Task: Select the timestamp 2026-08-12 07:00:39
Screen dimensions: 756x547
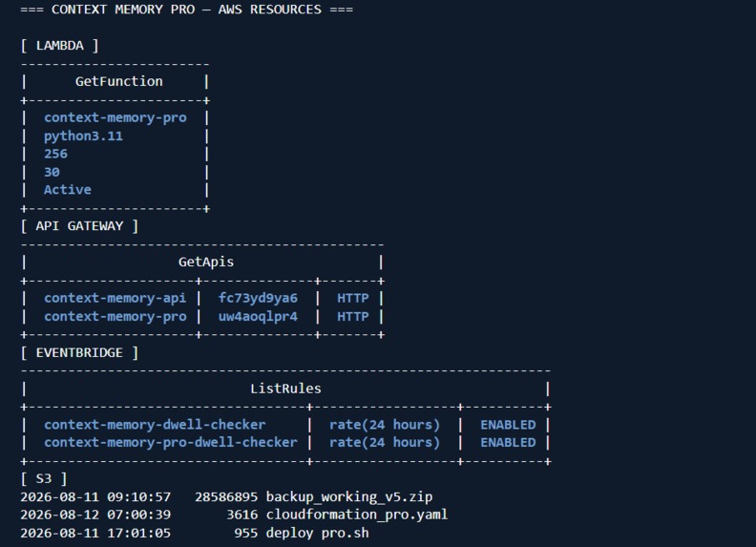Action: [95, 515]
